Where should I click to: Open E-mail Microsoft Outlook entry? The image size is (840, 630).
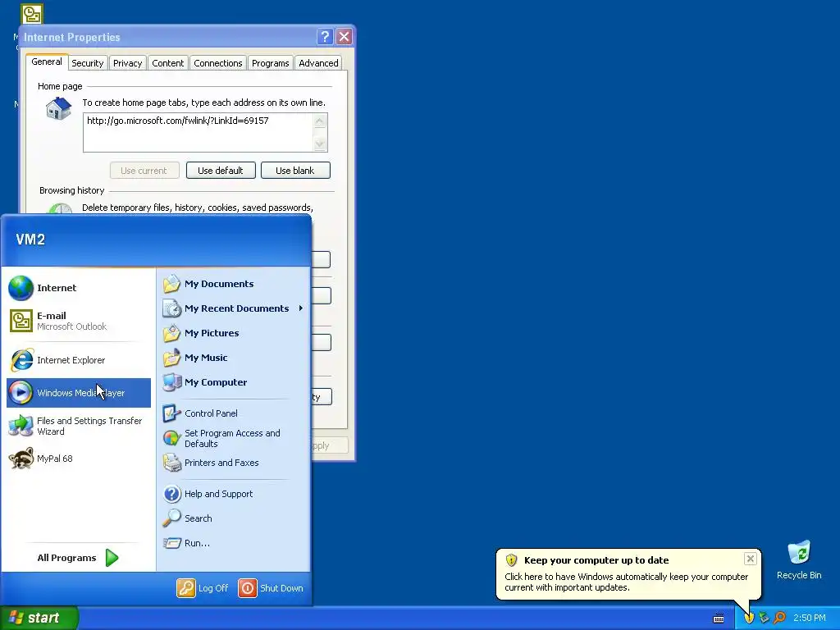click(x=79, y=321)
